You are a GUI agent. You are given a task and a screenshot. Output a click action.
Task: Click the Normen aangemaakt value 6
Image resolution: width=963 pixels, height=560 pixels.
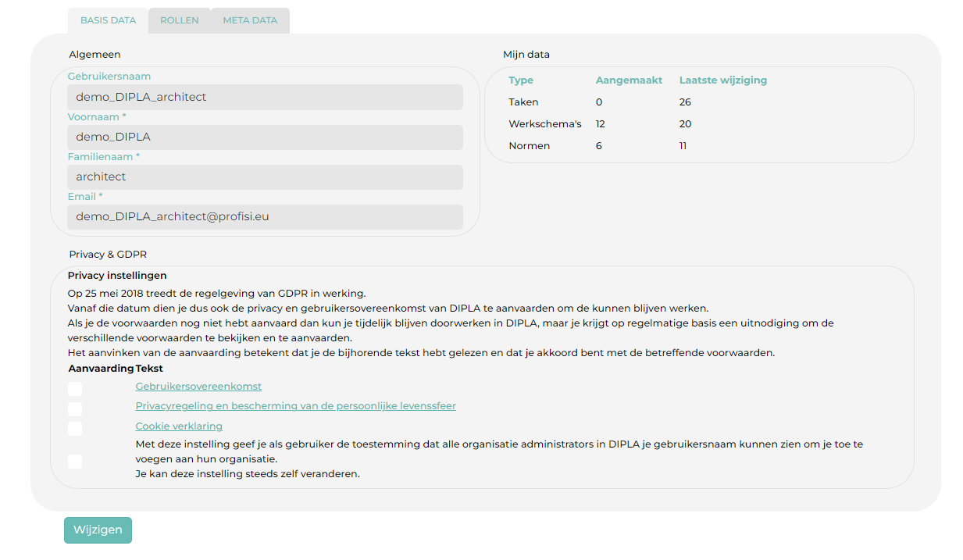(599, 146)
